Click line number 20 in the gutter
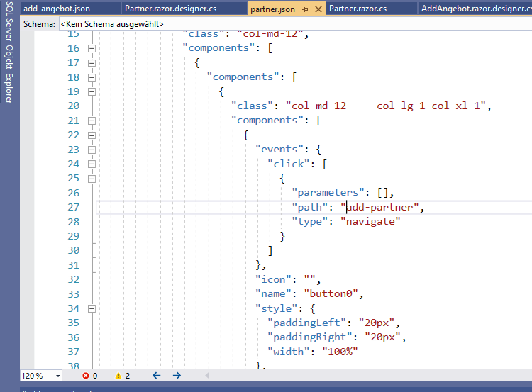Screen dimensions: 532x392 click(73, 106)
